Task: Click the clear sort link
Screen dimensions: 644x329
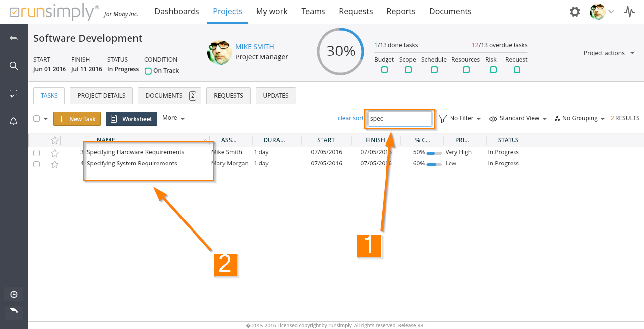Action: coord(351,118)
